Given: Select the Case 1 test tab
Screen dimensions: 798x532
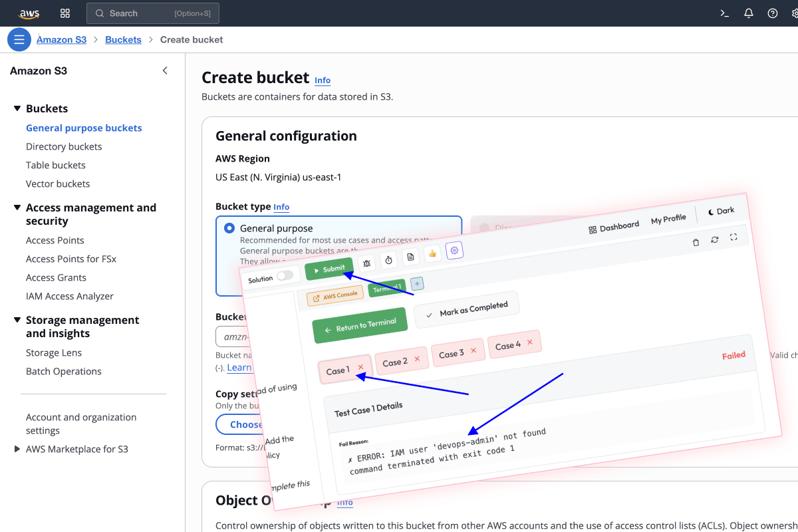Looking at the screenshot, I should (344, 369).
